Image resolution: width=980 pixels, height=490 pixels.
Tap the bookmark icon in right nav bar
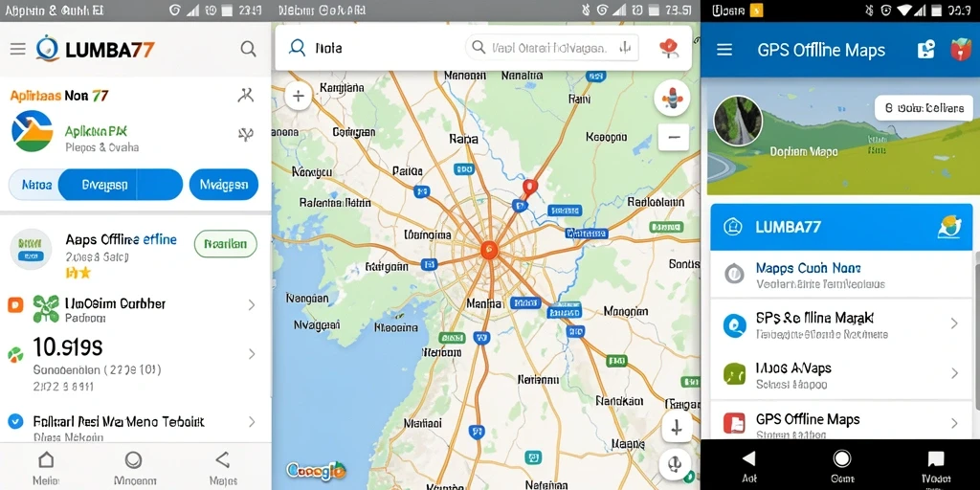pos(936,459)
